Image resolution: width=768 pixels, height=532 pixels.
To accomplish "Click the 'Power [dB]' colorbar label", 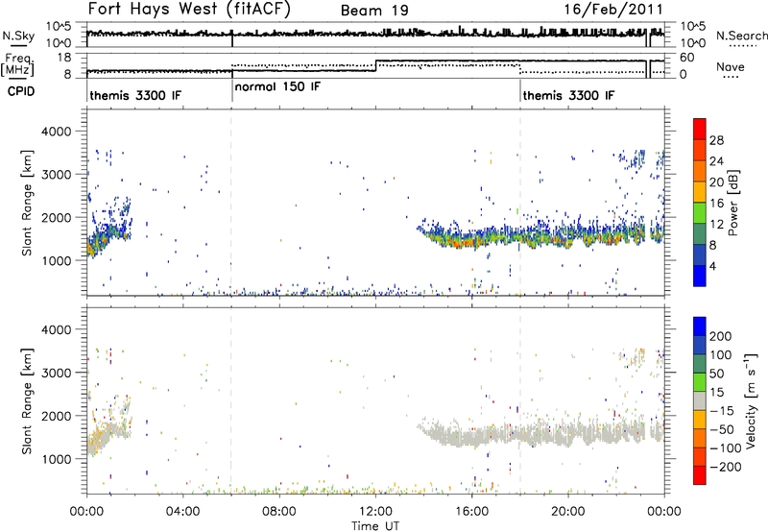I will [732, 203].
